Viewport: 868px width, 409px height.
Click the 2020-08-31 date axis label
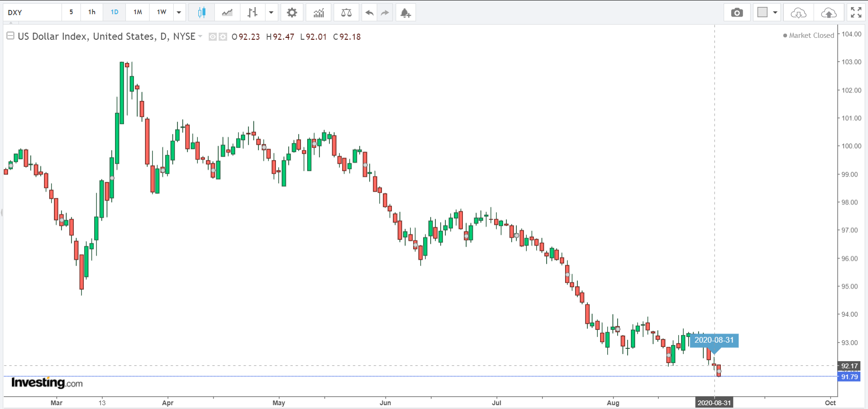coord(714,403)
